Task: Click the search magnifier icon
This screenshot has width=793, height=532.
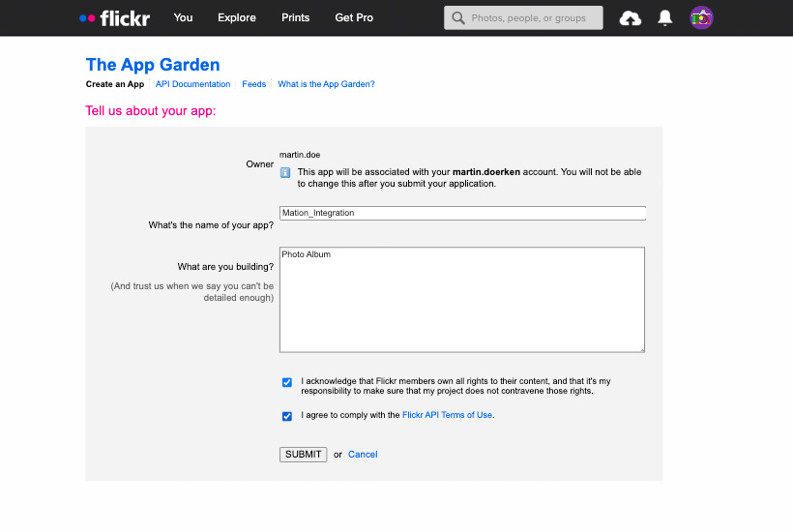Action: [458, 18]
